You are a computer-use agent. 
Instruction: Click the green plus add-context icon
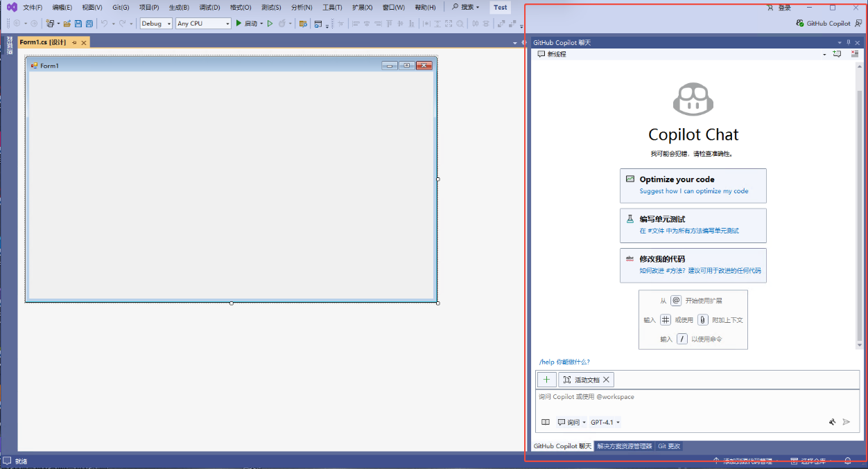(546, 380)
